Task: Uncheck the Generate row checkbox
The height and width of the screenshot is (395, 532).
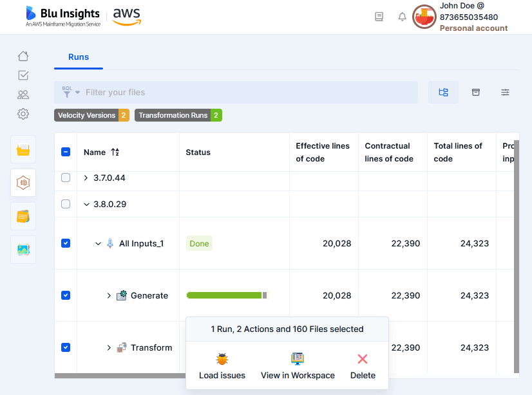Action: click(66, 295)
